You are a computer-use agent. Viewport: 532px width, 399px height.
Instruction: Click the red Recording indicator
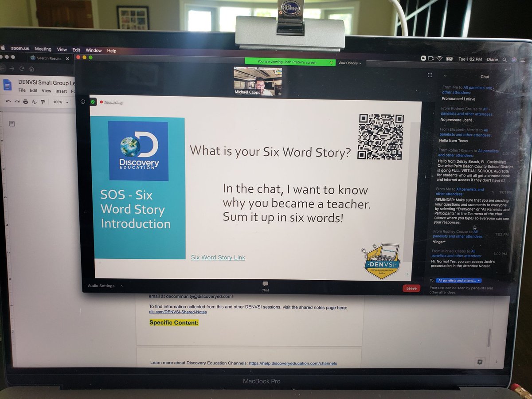coord(111,102)
